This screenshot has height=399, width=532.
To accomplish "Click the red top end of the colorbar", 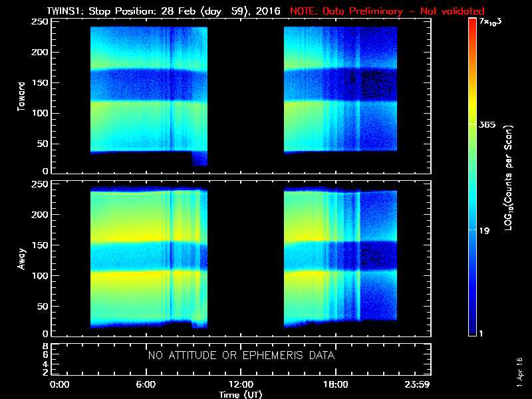I will coord(472,22).
